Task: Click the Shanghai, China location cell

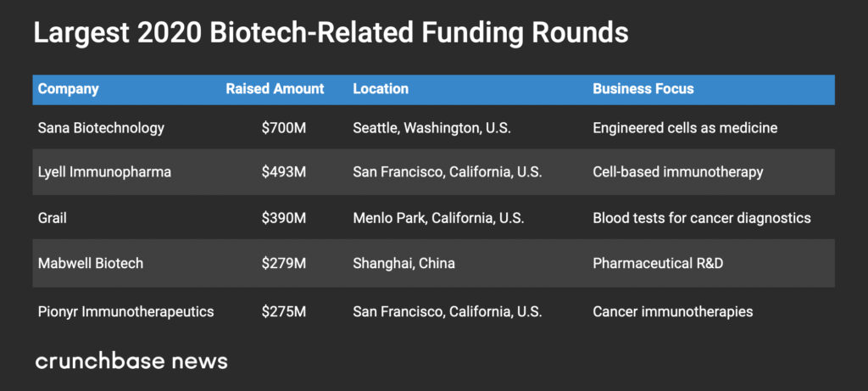Action: (404, 264)
